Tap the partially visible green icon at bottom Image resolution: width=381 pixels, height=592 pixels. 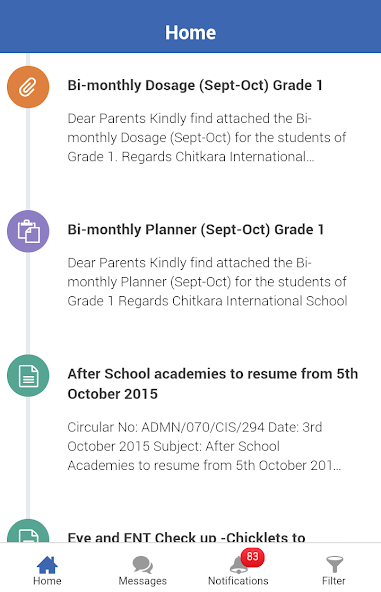point(28,531)
